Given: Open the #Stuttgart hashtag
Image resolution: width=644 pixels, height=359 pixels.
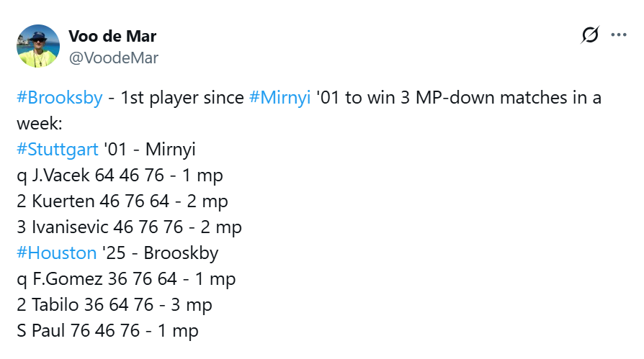Looking at the screenshot, I should [57, 150].
